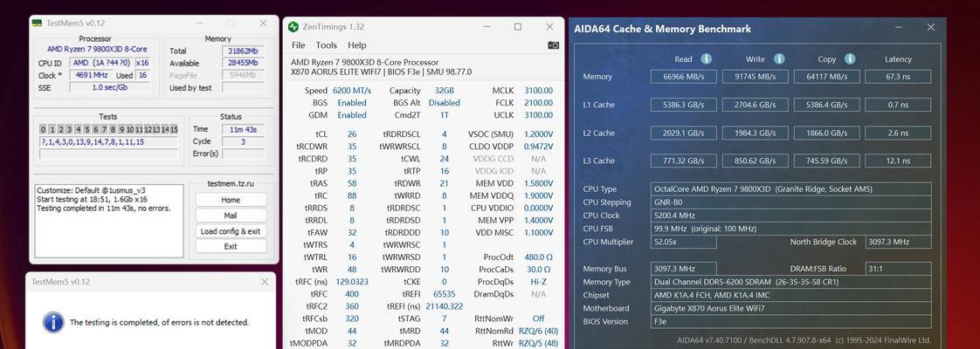The width and height of the screenshot is (980, 349).
Task: Click the TestMem5 title bar app icon
Action: pyautogui.click(x=37, y=23)
